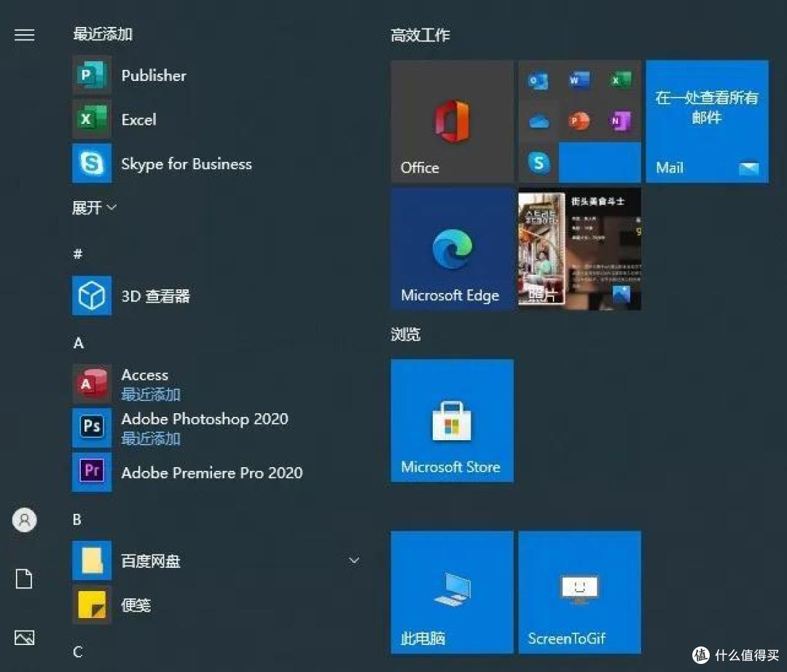Open Word icon in Office apps tile
The image size is (787, 672).
(579, 80)
